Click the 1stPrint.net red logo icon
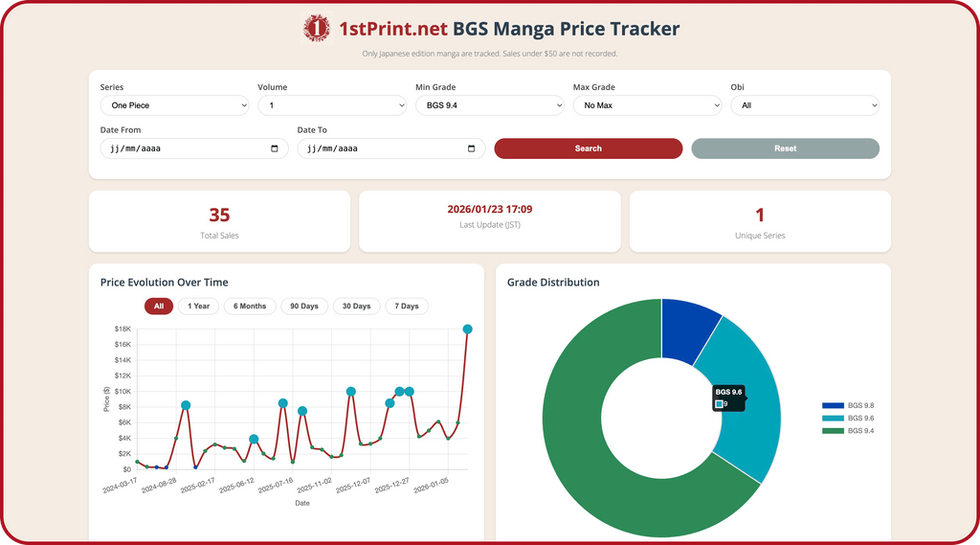980x545 pixels. [x=316, y=28]
